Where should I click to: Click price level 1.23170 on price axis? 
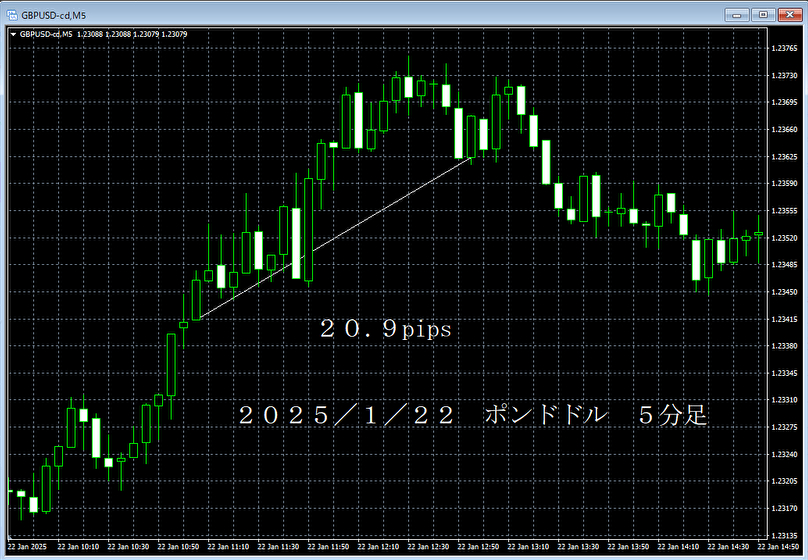coord(784,508)
